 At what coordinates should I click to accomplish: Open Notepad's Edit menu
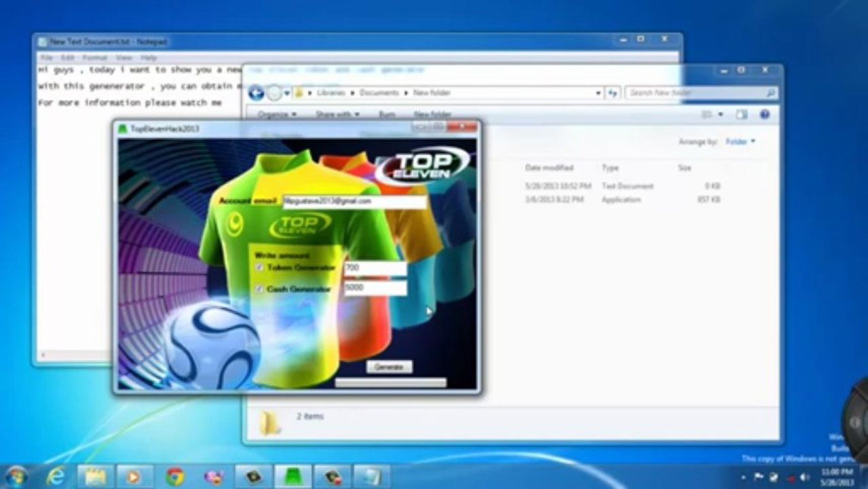[x=68, y=58]
